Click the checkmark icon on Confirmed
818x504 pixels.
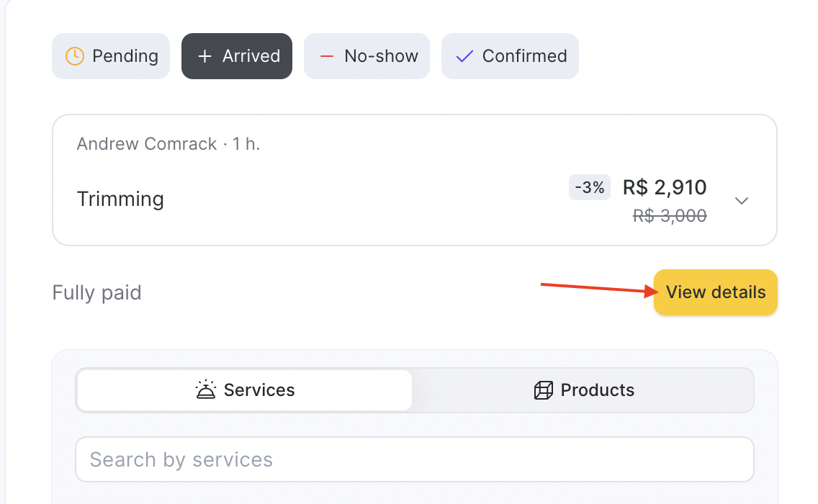464,56
